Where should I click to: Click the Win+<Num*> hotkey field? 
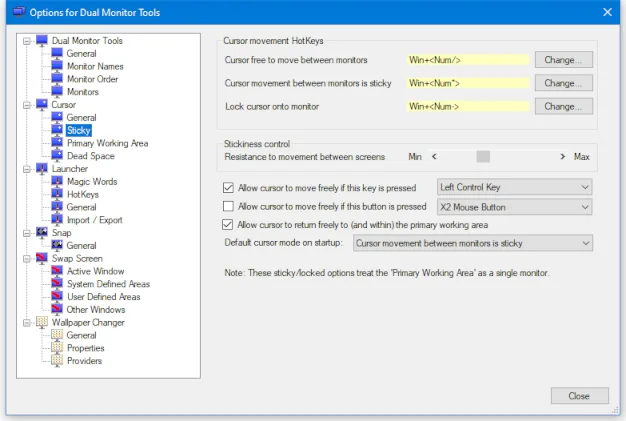pyautogui.click(x=468, y=83)
